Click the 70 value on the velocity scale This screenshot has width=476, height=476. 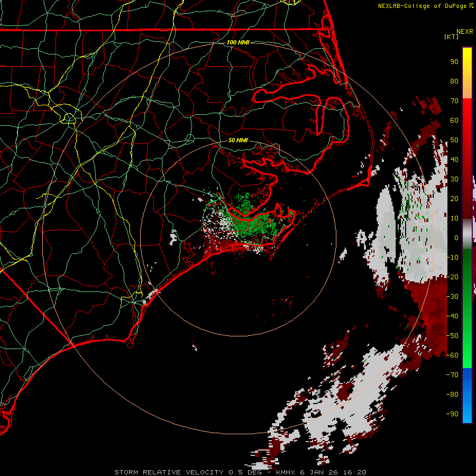(454, 101)
